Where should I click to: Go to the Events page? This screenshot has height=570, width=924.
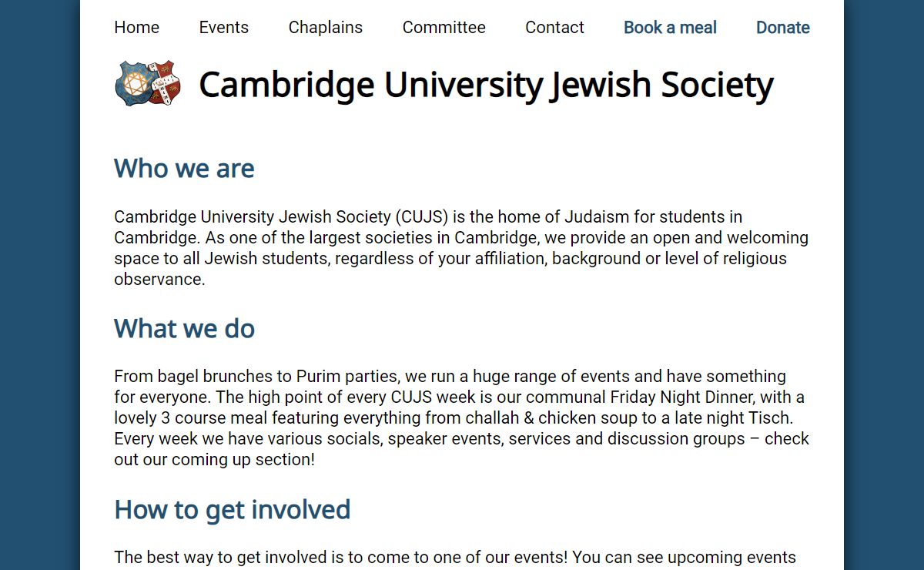[223, 28]
